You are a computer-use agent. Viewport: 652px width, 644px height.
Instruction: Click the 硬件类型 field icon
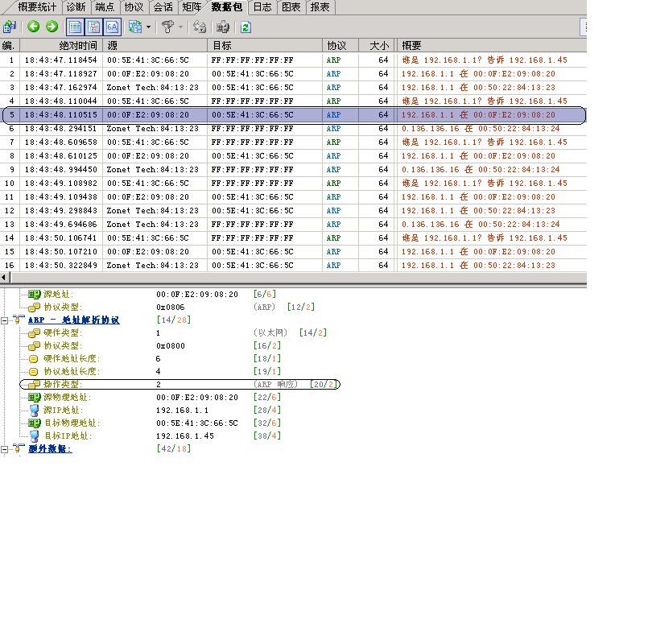[34, 333]
